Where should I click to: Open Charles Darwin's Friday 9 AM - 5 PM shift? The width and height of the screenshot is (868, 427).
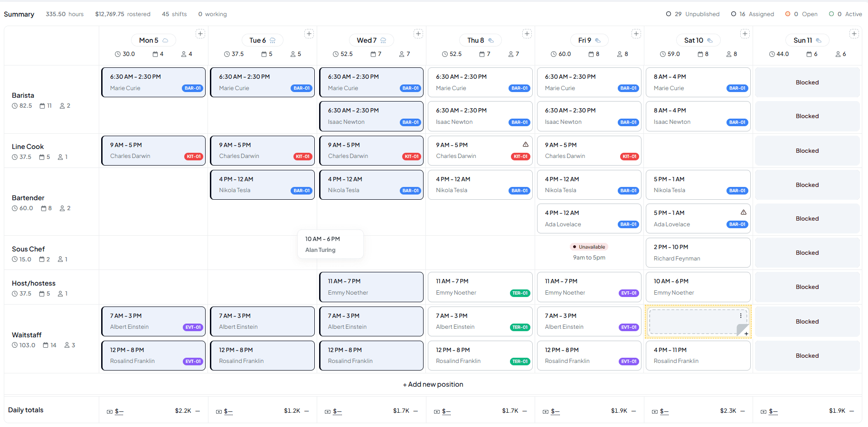tap(589, 151)
